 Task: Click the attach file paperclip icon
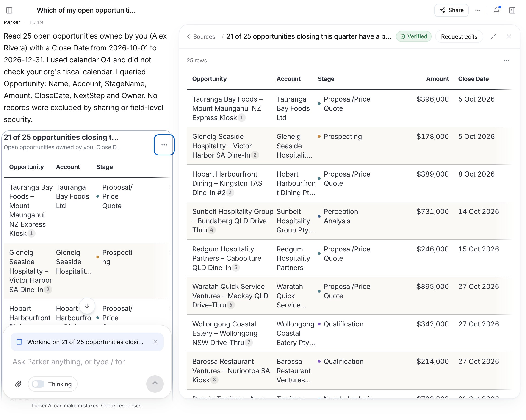(18, 384)
